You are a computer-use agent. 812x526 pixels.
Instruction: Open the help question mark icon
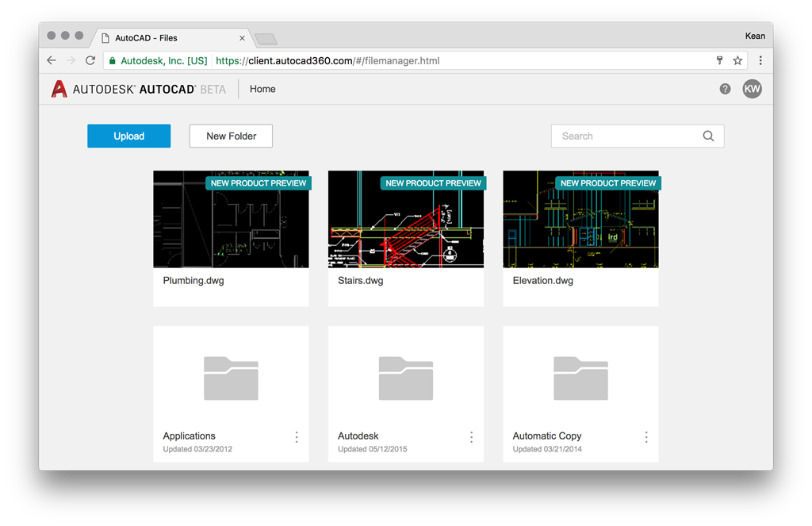point(725,89)
